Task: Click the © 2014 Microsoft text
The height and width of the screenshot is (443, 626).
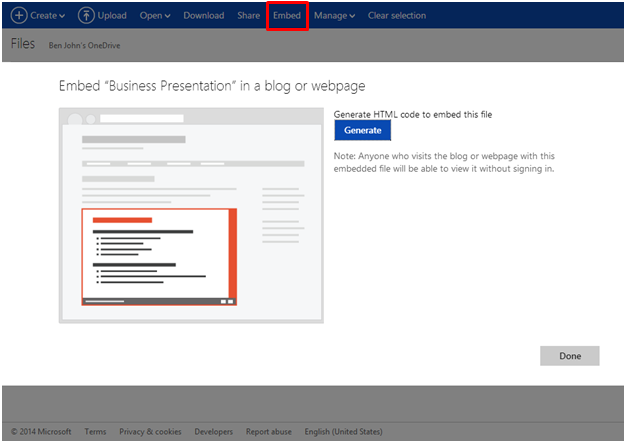Action: [41, 431]
